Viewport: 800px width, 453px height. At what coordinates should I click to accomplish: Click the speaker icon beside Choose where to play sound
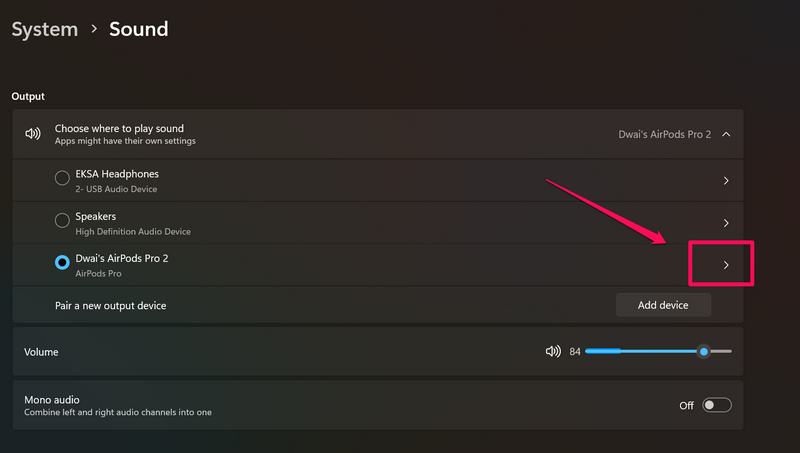pos(33,134)
